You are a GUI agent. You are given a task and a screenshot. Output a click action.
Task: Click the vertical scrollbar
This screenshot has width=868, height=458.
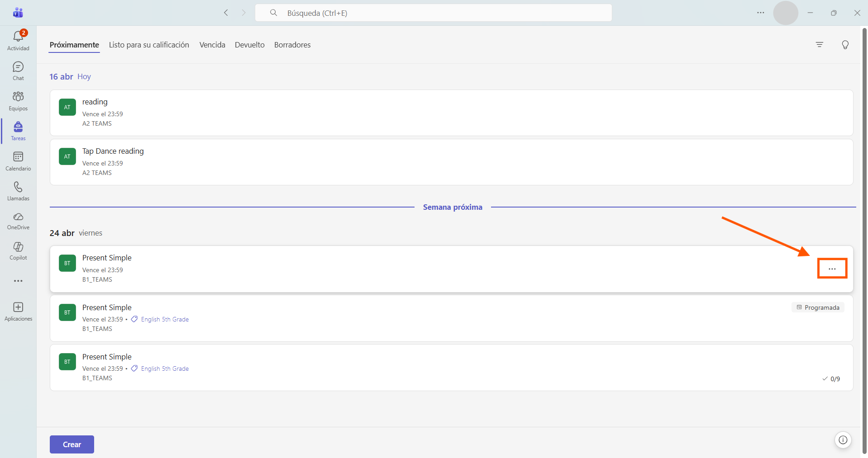coord(864,241)
